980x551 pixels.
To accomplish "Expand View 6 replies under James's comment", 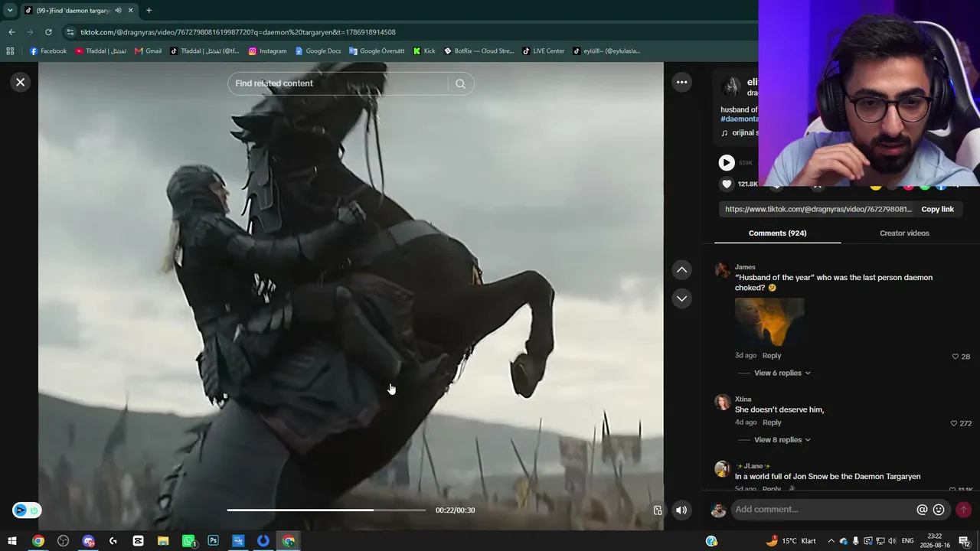I will (782, 373).
